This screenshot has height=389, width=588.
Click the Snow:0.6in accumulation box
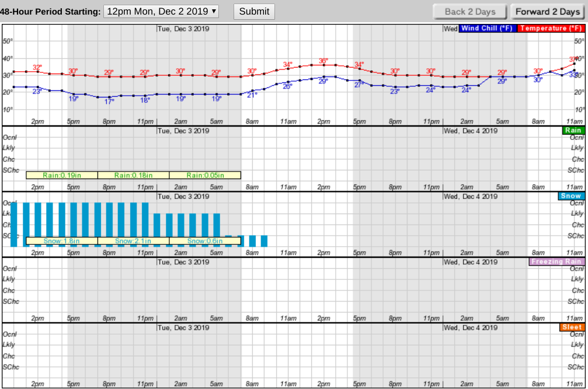[x=204, y=241]
